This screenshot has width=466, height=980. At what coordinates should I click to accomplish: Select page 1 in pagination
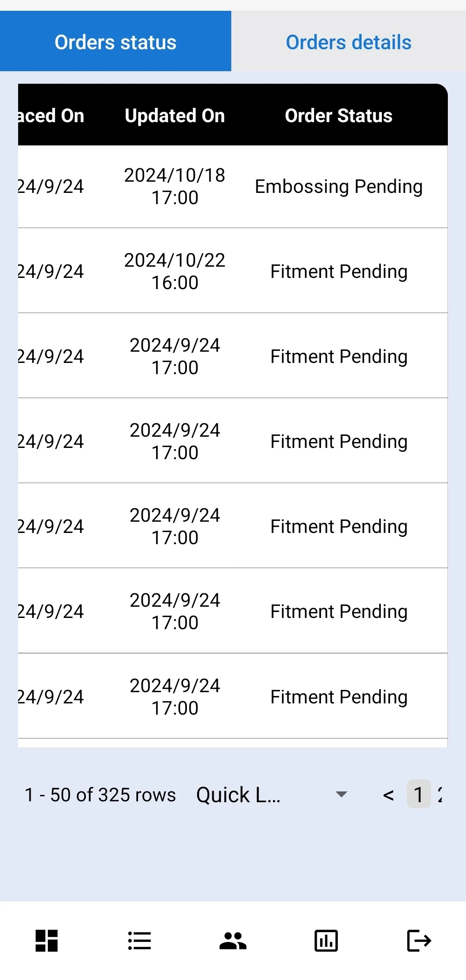(x=419, y=794)
